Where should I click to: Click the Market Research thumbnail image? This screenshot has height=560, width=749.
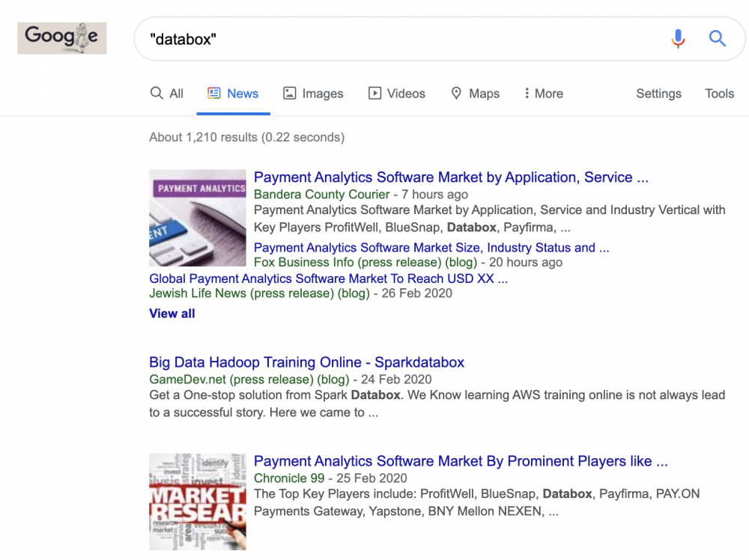[198, 502]
